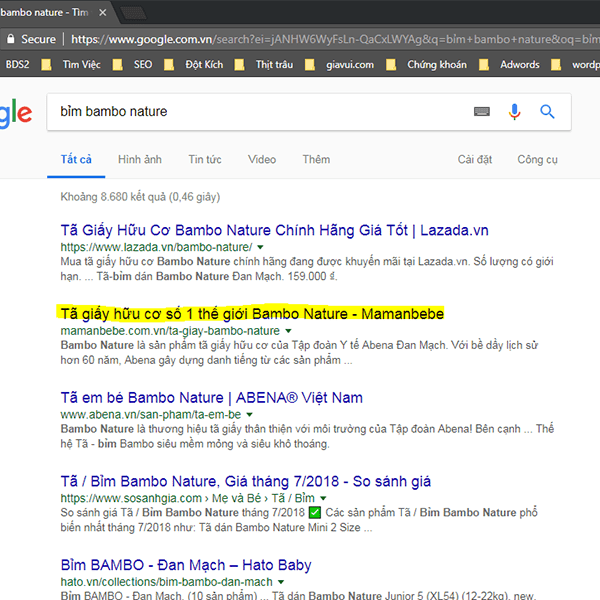
Task: Expand dropdown arrow next to sosanhgia.com breadcrumb
Action: [x=323, y=498]
